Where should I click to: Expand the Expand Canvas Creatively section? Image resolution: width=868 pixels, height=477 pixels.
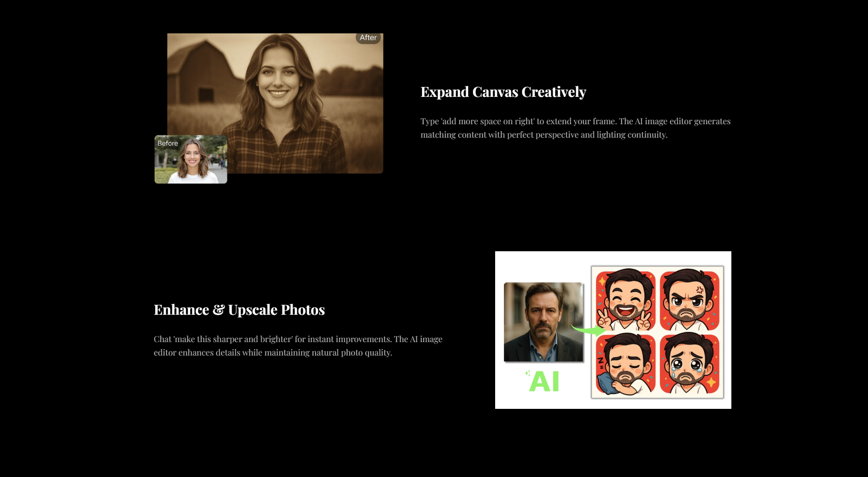(503, 92)
